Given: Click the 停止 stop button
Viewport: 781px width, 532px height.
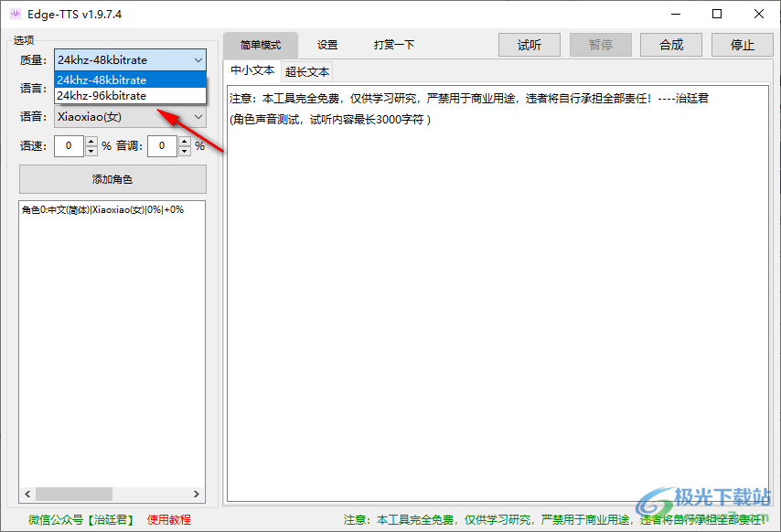Looking at the screenshot, I should pyautogui.click(x=743, y=46).
